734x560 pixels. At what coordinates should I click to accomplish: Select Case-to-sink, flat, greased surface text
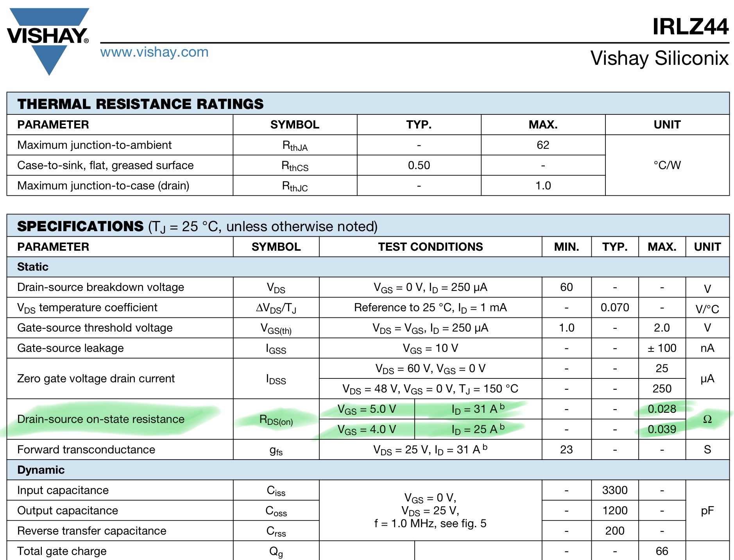[106, 165]
